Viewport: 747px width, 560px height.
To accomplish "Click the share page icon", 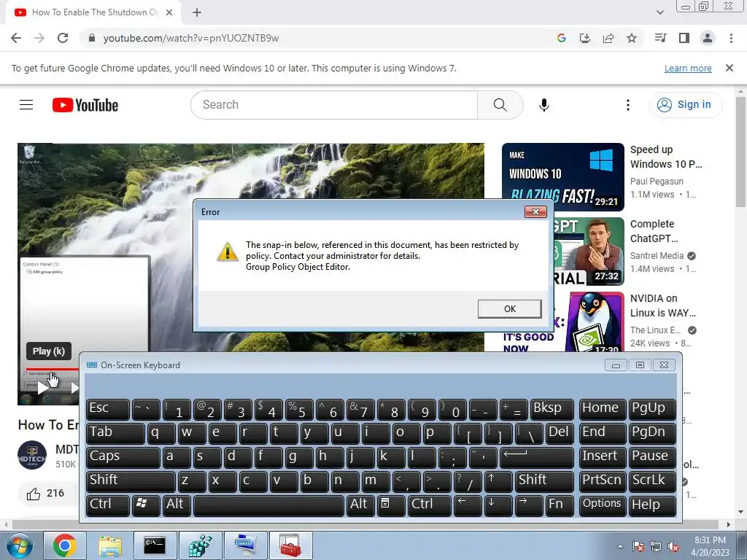I will (608, 38).
